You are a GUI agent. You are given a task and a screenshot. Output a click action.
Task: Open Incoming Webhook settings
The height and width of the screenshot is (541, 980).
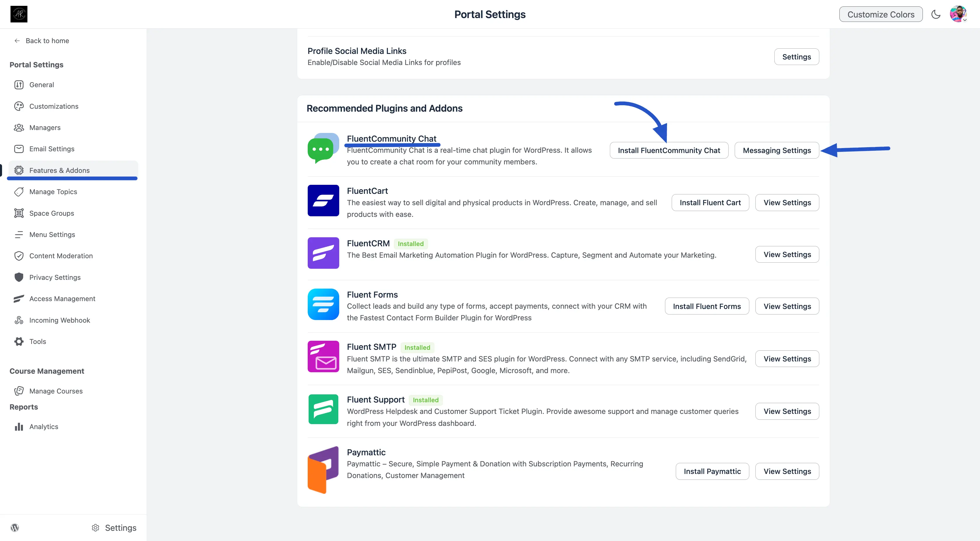pos(73,320)
